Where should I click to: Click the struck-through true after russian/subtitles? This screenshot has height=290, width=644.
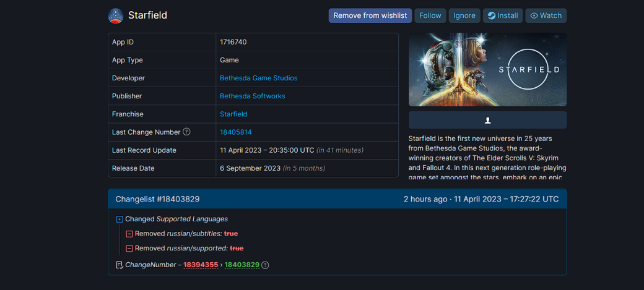(231, 234)
